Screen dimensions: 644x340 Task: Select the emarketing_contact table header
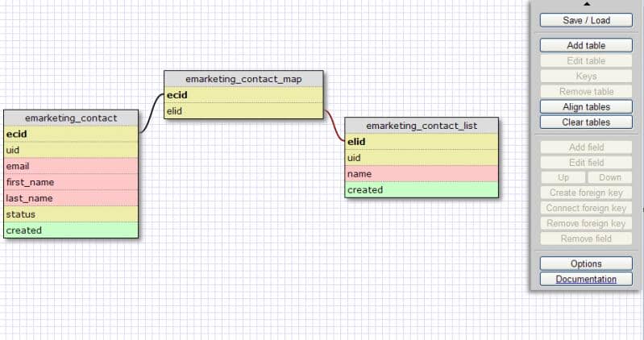(x=71, y=118)
